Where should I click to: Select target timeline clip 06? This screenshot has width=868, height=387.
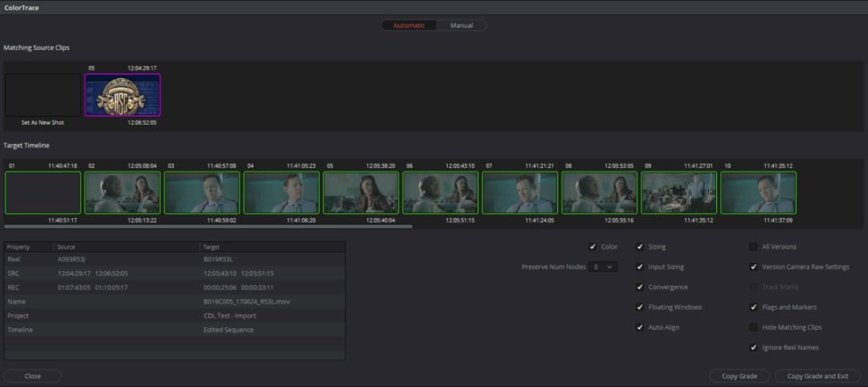[x=440, y=192]
